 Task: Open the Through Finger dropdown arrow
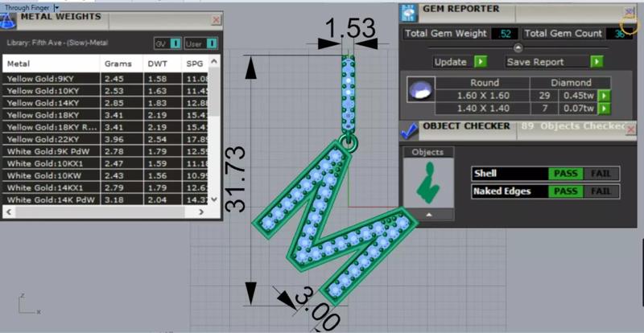click(x=56, y=7)
